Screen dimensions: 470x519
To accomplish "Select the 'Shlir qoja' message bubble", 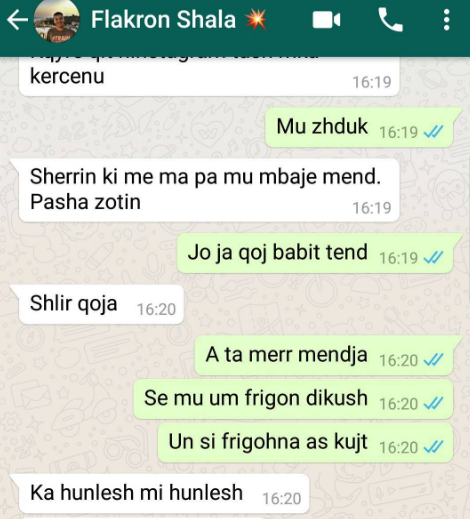I will (101, 304).
